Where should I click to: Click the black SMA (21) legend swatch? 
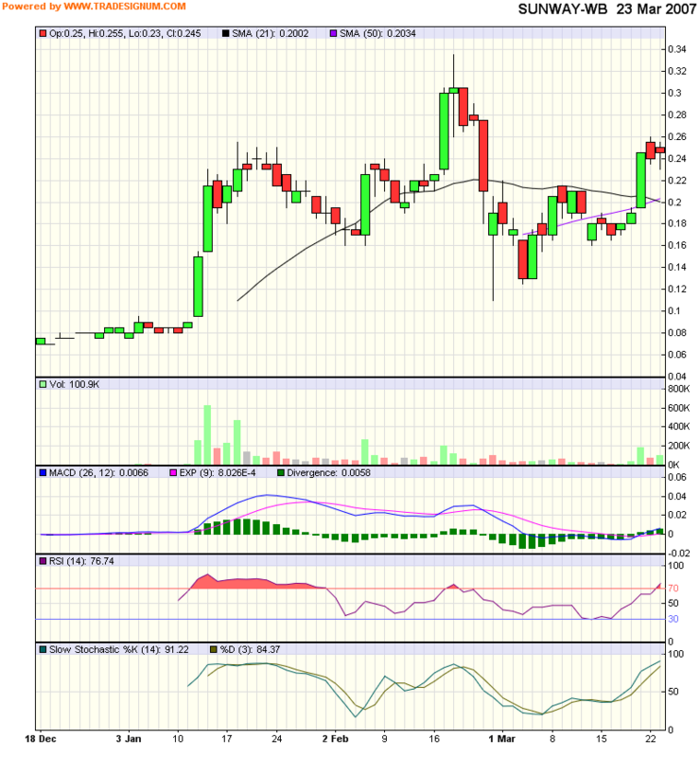pyautogui.click(x=225, y=33)
